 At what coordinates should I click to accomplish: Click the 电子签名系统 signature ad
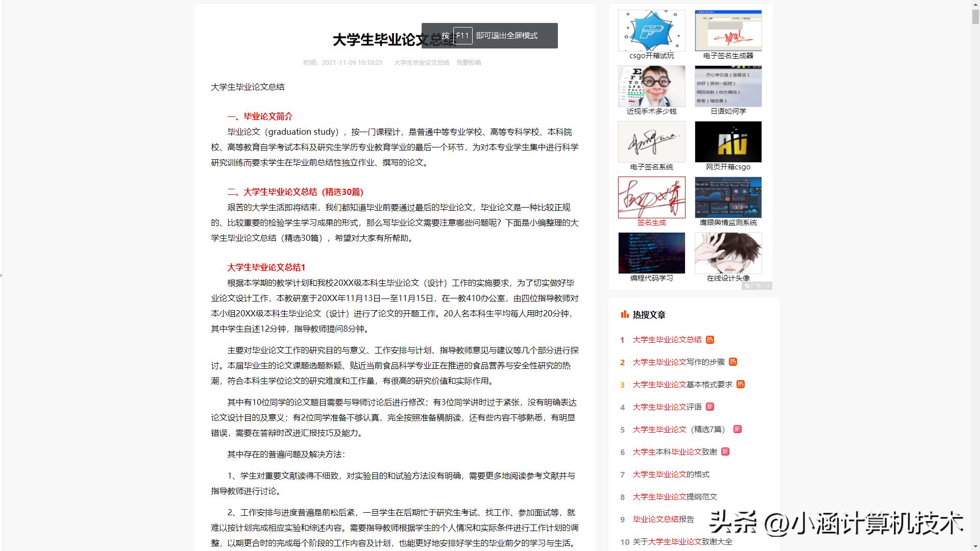[x=651, y=141]
